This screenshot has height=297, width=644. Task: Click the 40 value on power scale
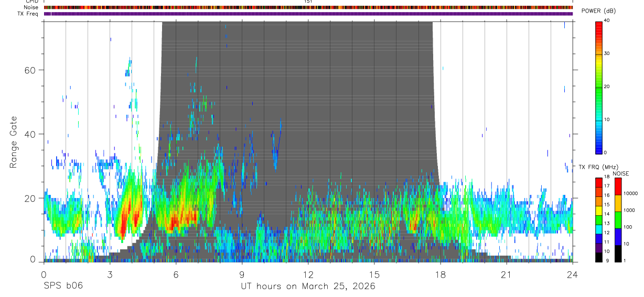tap(607, 20)
